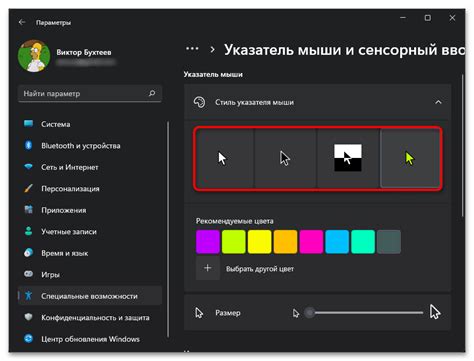
Task: Click the Система monitor icon
Action: [x=29, y=124]
